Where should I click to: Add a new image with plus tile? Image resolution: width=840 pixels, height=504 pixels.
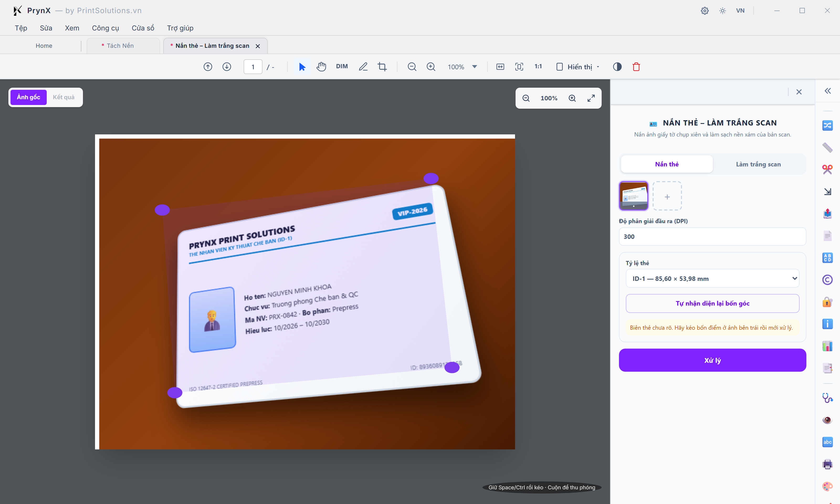click(667, 196)
